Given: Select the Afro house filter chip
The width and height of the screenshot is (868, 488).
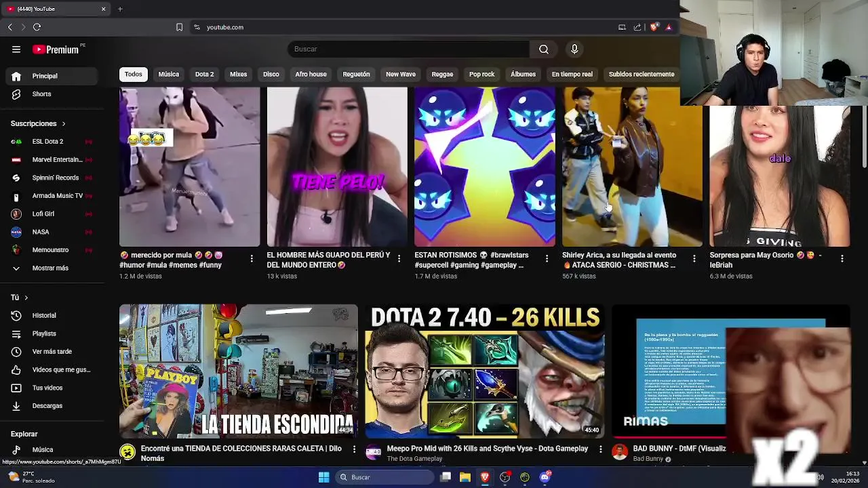Looking at the screenshot, I should [311, 74].
